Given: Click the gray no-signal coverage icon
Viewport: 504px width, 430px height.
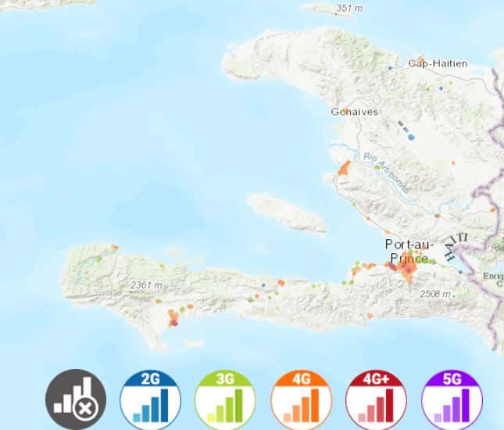Looking at the screenshot, I should [x=76, y=399].
